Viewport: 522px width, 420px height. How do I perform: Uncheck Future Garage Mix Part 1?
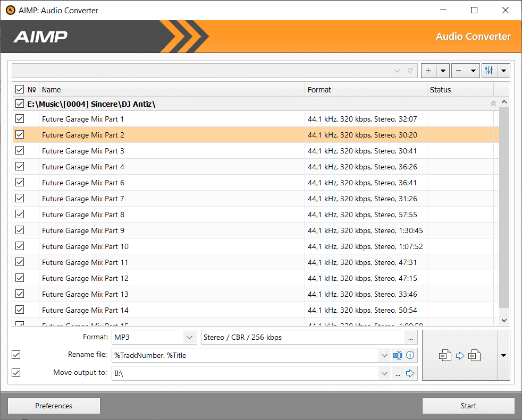point(20,119)
